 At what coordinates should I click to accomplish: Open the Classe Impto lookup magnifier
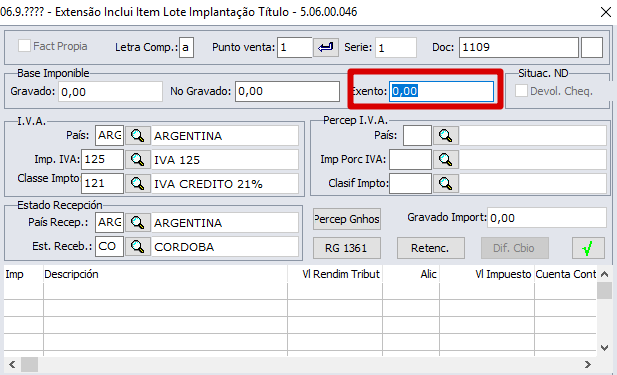point(138,183)
